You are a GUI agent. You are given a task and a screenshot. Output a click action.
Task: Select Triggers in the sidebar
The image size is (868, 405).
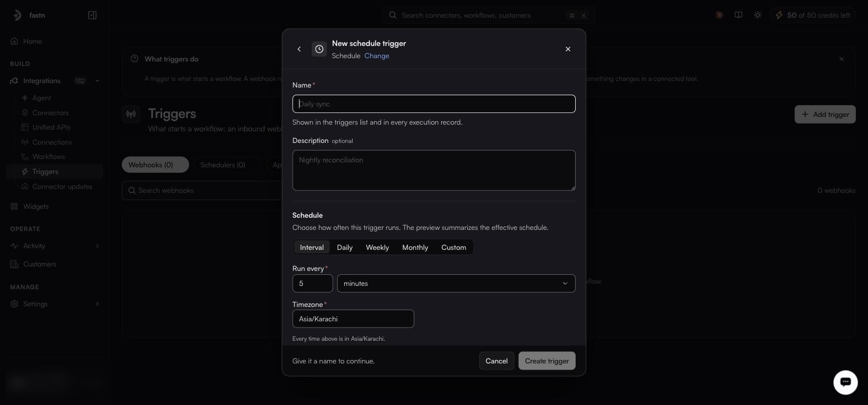[x=54, y=172]
